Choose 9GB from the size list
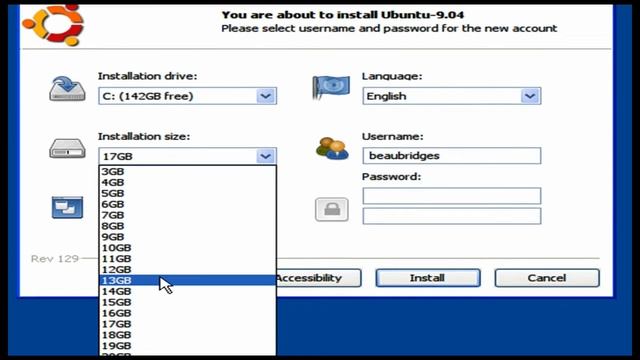This screenshot has width=640, height=360. pos(187,237)
